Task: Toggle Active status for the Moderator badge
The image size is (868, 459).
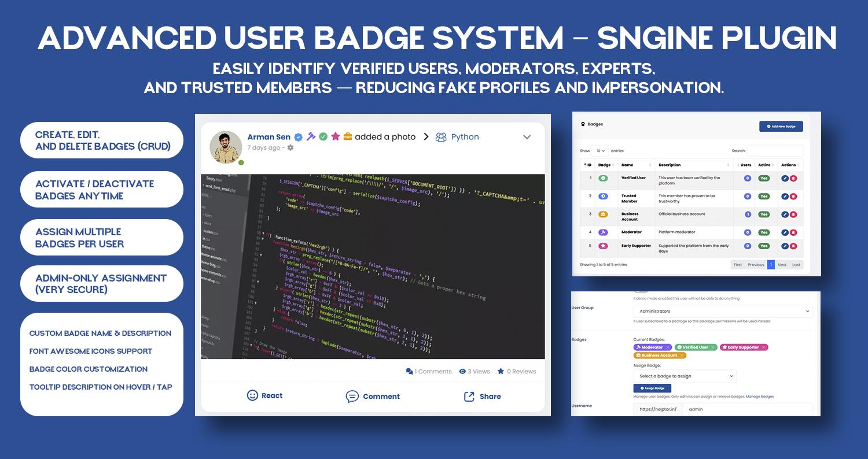Action: coord(764,232)
